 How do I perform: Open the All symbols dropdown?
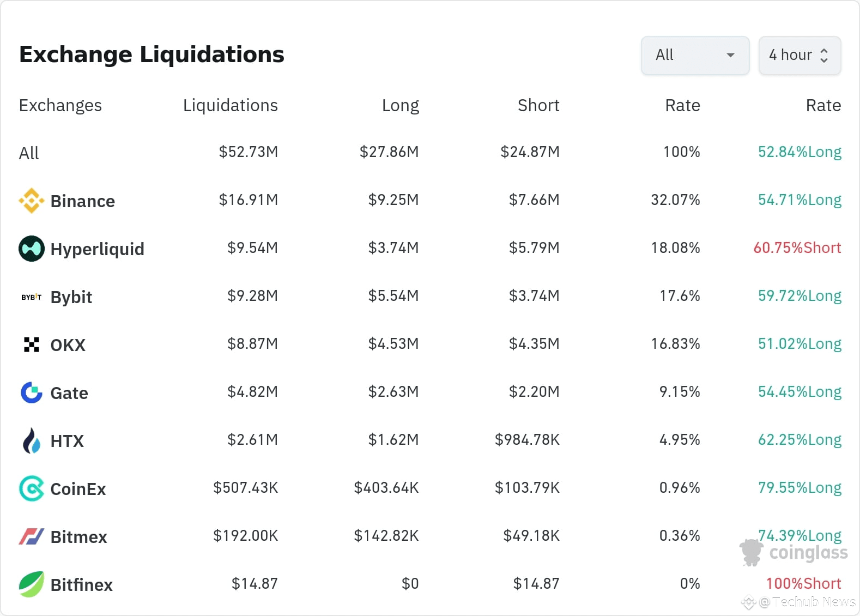[694, 55]
